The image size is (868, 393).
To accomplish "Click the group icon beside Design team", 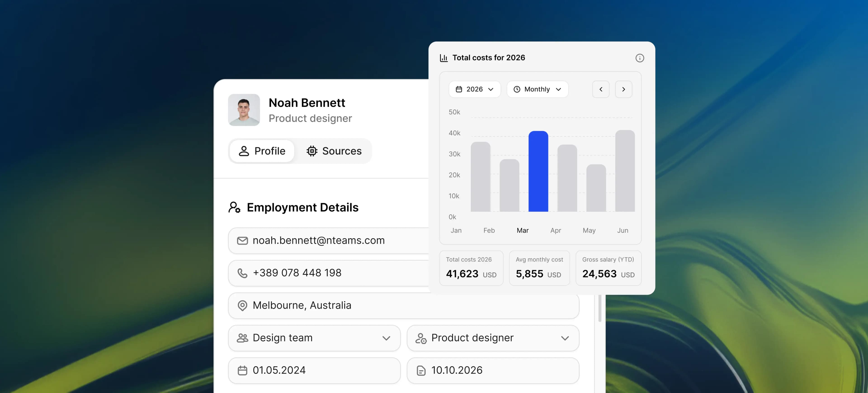I will (x=243, y=338).
